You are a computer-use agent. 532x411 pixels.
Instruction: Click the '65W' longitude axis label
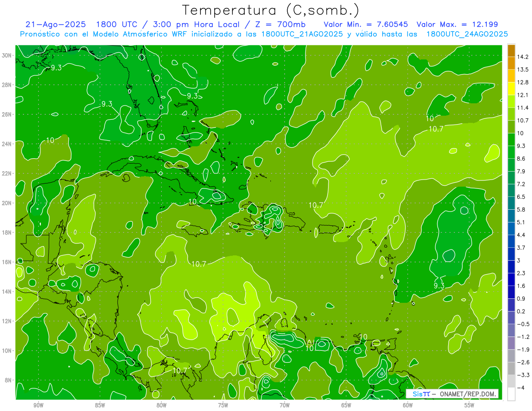(346, 405)
